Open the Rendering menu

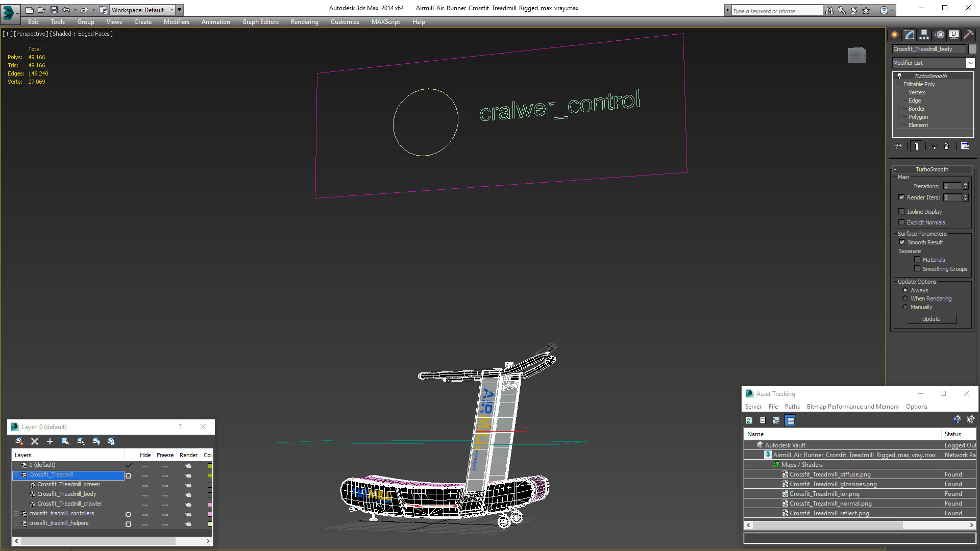click(x=304, y=22)
